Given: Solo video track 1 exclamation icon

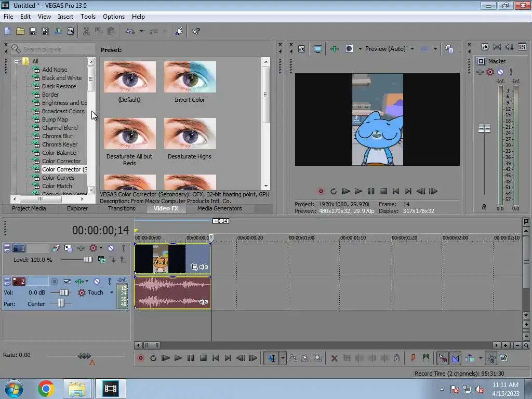Looking at the screenshot, I should click(x=124, y=248).
